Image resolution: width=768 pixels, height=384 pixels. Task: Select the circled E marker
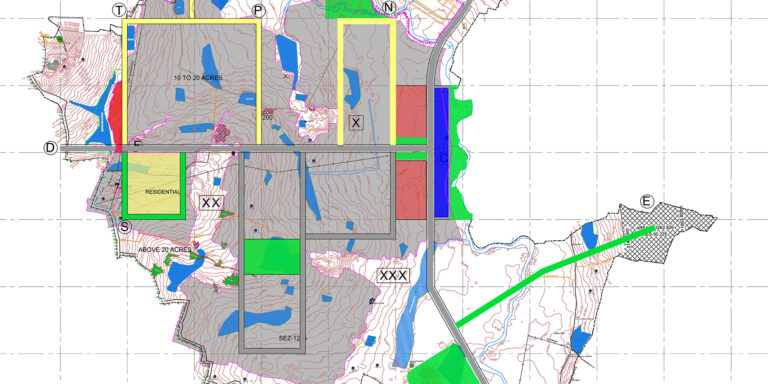click(x=647, y=201)
